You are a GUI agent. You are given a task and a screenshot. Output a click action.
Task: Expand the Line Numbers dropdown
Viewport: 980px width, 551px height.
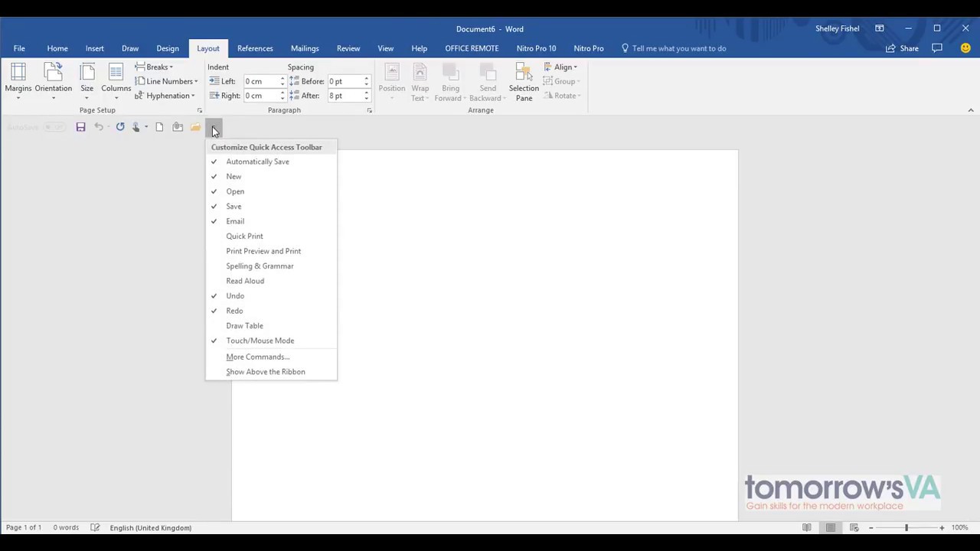click(x=166, y=81)
